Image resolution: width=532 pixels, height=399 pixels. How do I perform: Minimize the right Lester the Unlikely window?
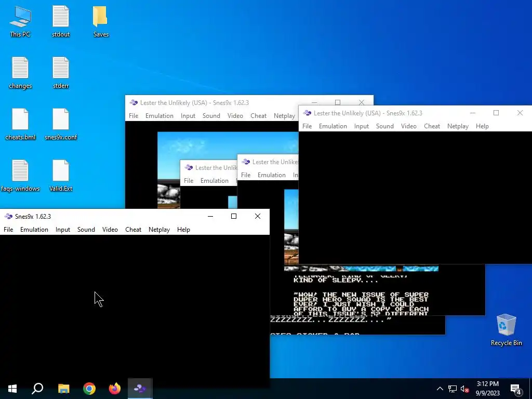473,113
